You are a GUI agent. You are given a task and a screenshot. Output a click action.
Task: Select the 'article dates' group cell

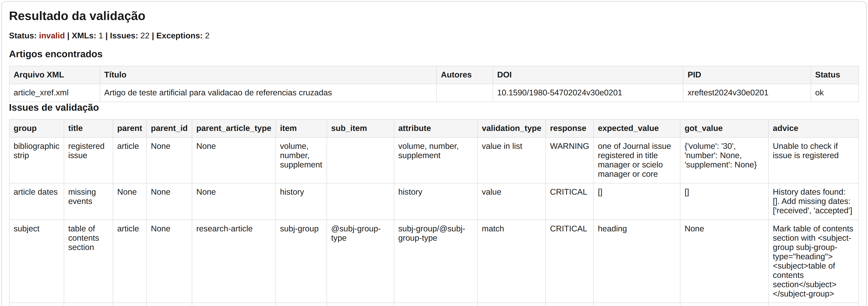36,202
